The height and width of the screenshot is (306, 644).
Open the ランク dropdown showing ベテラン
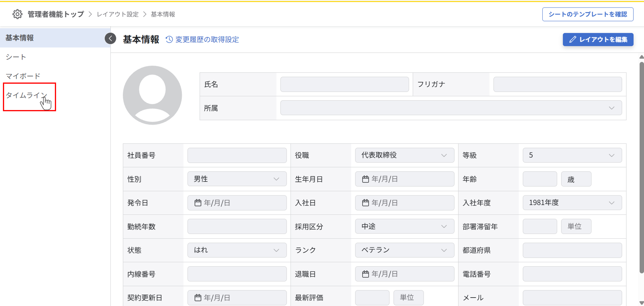click(405, 250)
